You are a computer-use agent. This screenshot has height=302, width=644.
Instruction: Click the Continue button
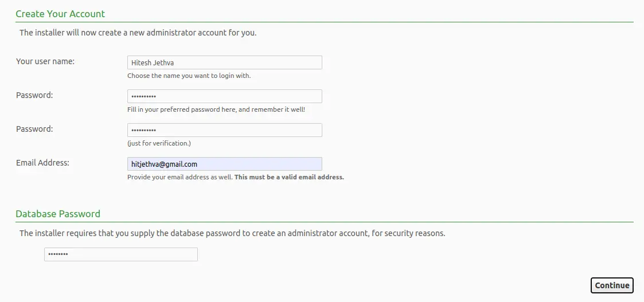click(612, 285)
